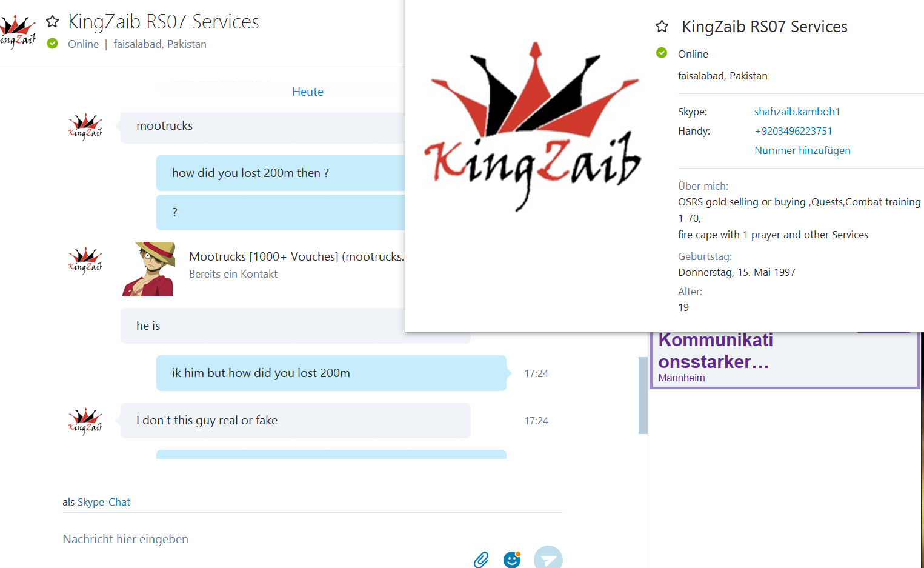
Task: Click the KingZaib logo in chat header
Action: pos(18,32)
